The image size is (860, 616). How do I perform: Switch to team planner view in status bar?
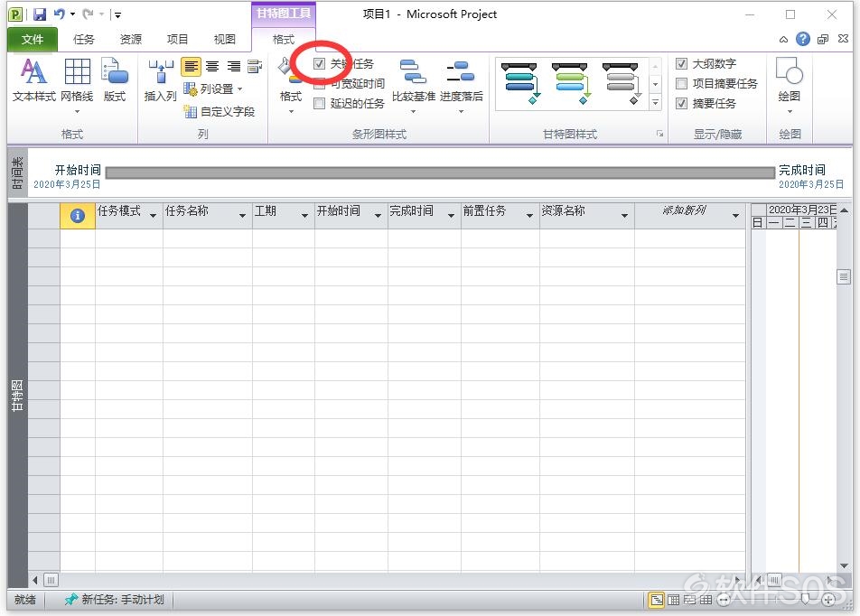pyautogui.click(x=690, y=600)
